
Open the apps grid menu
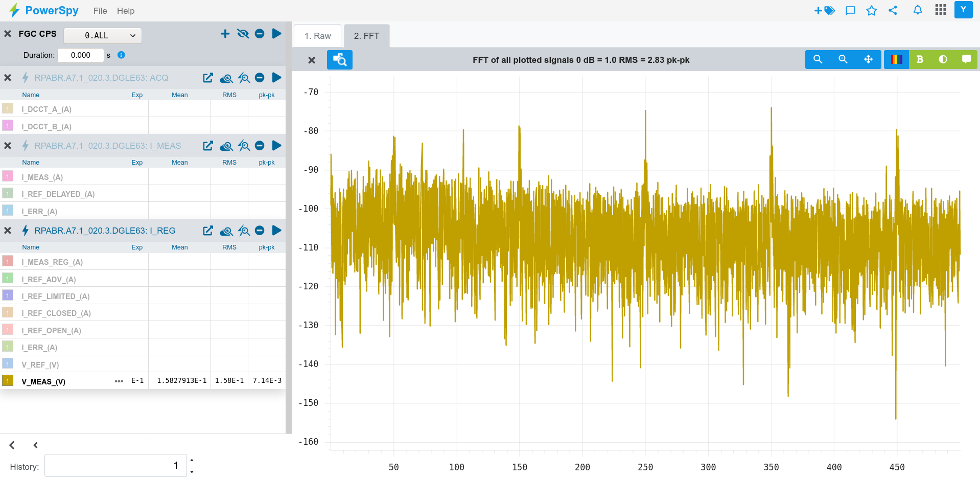(941, 10)
